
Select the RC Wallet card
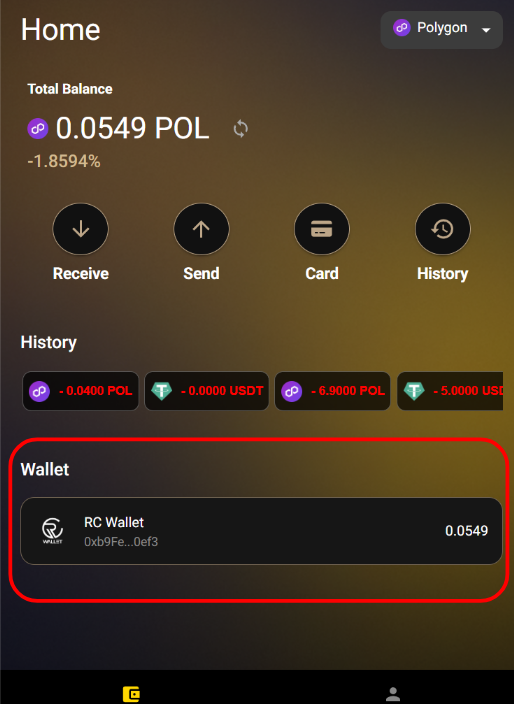[261, 531]
